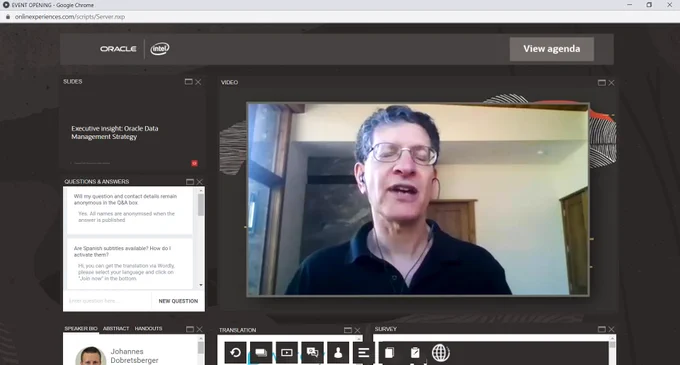
Task: Switch to the Handouts tab
Action: point(148,329)
